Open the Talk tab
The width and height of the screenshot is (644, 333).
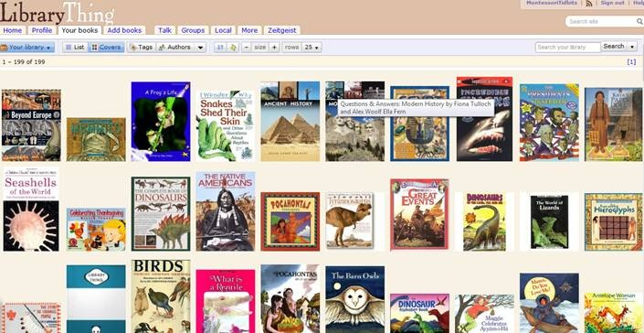pyautogui.click(x=164, y=30)
